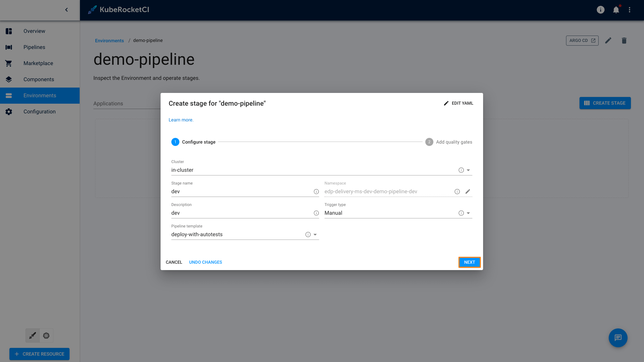Click the info icon in the top bar
Screen dimensions: 644x362
pyautogui.click(x=600, y=10)
